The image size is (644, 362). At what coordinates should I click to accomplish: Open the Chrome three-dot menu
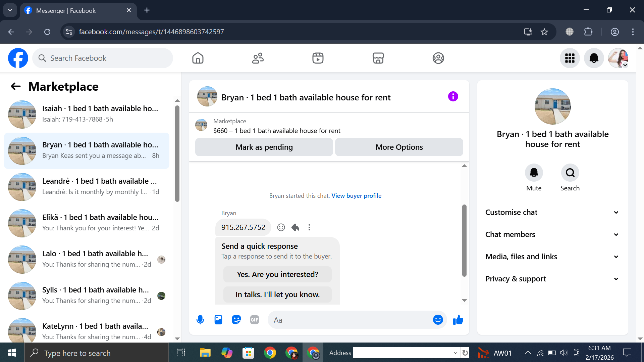[x=633, y=32]
